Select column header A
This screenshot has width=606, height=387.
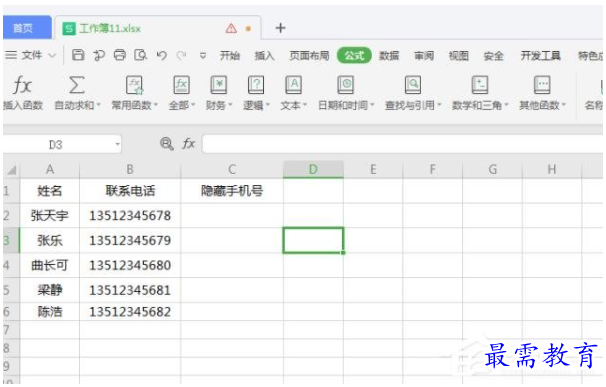coord(50,169)
